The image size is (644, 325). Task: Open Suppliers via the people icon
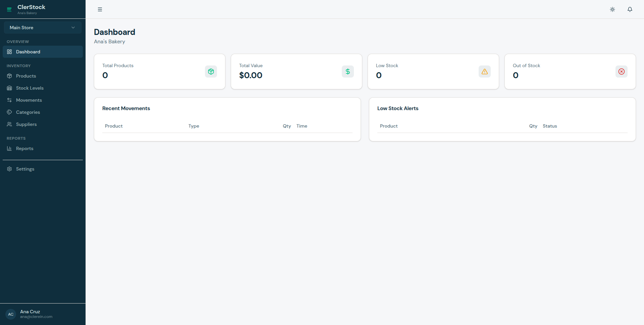[9, 124]
